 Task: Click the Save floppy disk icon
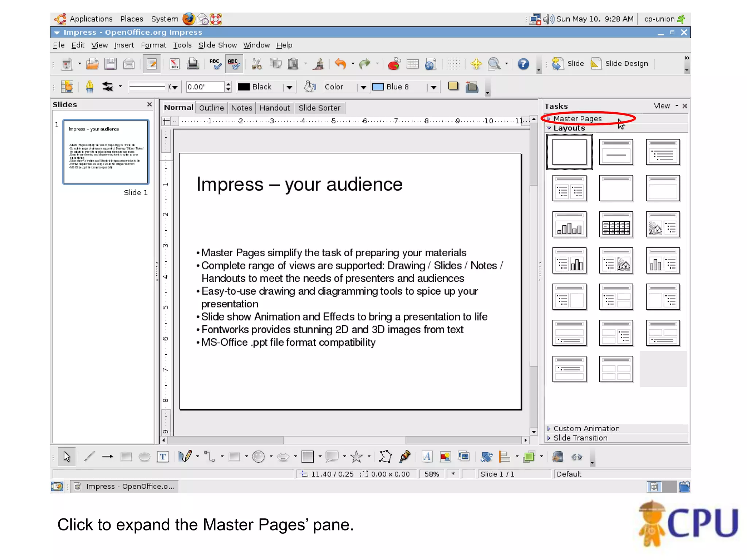tap(111, 64)
